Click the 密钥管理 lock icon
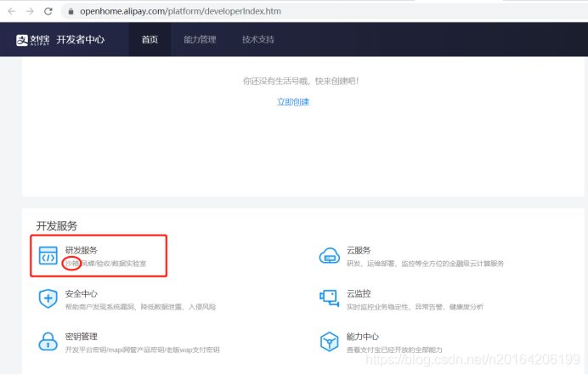Viewport: 588px width, 375px height. point(48,342)
